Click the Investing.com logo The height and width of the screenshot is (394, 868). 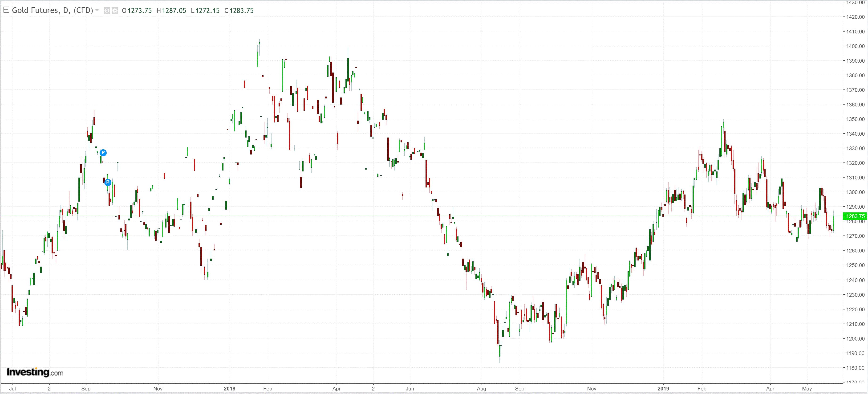[35, 372]
